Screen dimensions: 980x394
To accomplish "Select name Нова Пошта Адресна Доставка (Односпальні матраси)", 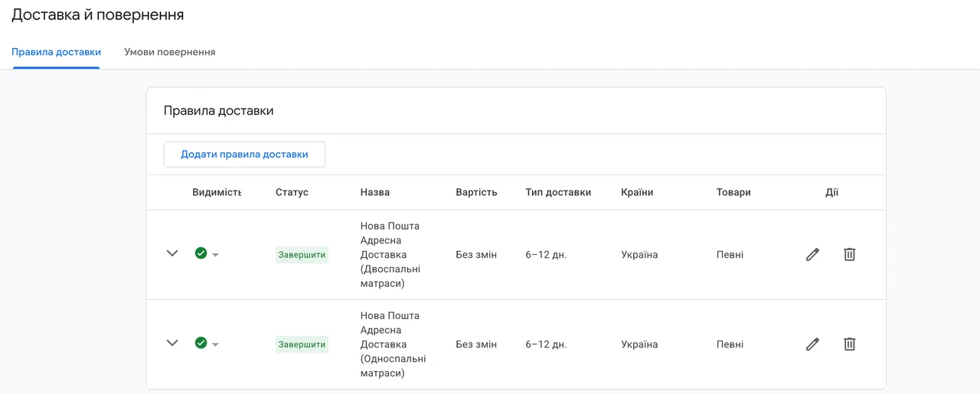I will [x=394, y=344].
